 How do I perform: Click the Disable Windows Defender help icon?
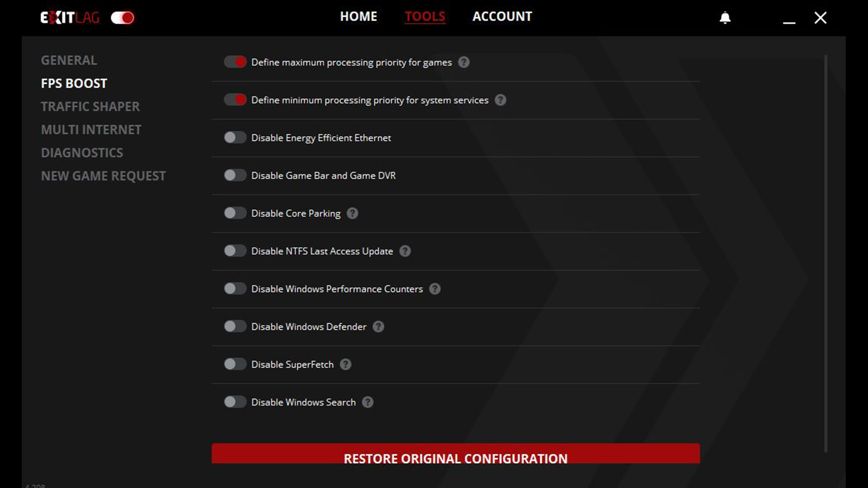[378, 327]
